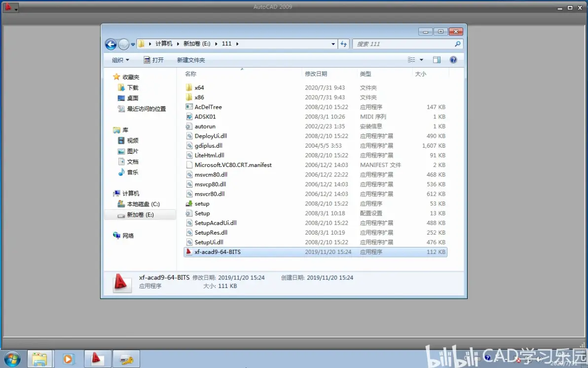Select the Setup configuration settings icon
This screenshot has height=368, width=588.
189,213
